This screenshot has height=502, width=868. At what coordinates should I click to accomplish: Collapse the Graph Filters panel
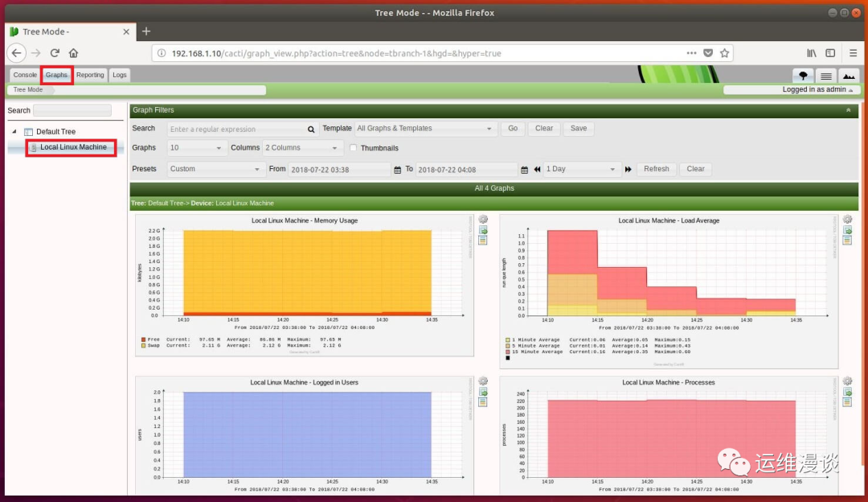pyautogui.click(x=849, y=110)
